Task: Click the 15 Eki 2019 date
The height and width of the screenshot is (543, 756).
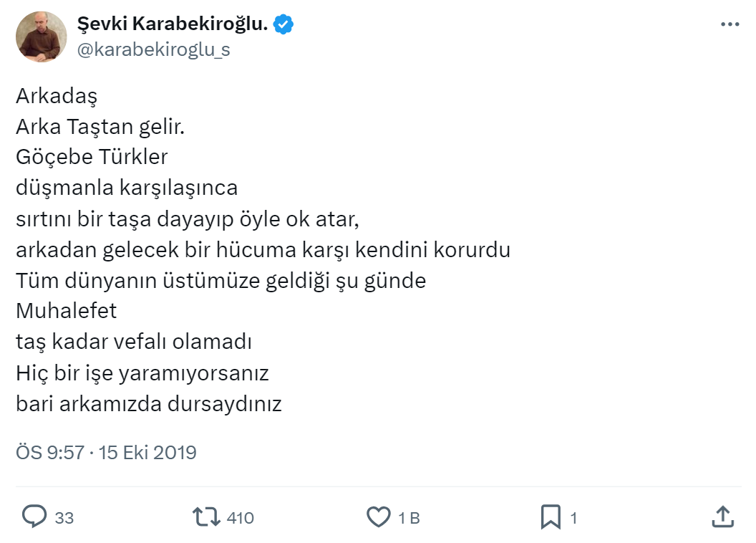Action: [x=147, y=453]
